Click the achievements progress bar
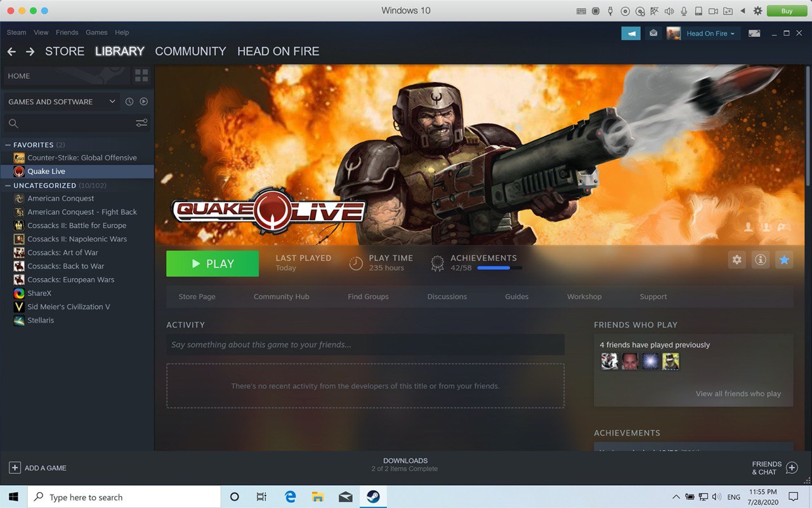 pyautogui.click(x=499, y=268)
